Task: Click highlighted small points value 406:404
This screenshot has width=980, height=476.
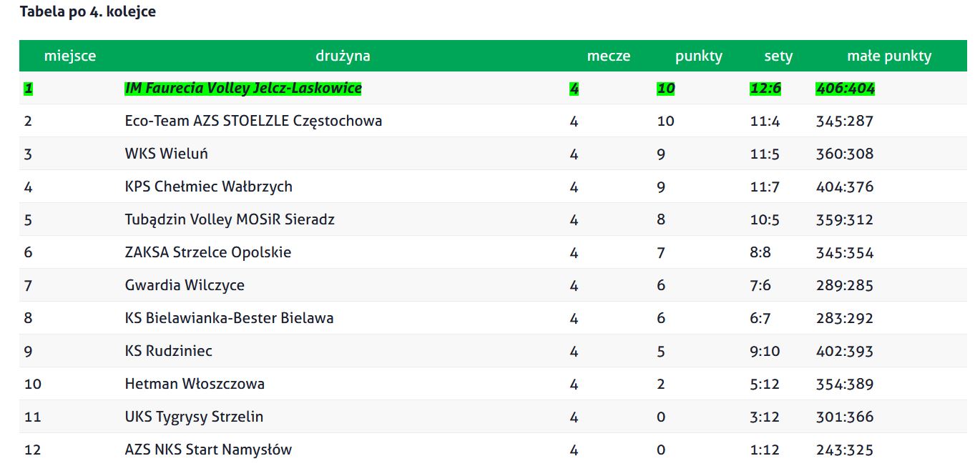Action: [x=846, y=88]
